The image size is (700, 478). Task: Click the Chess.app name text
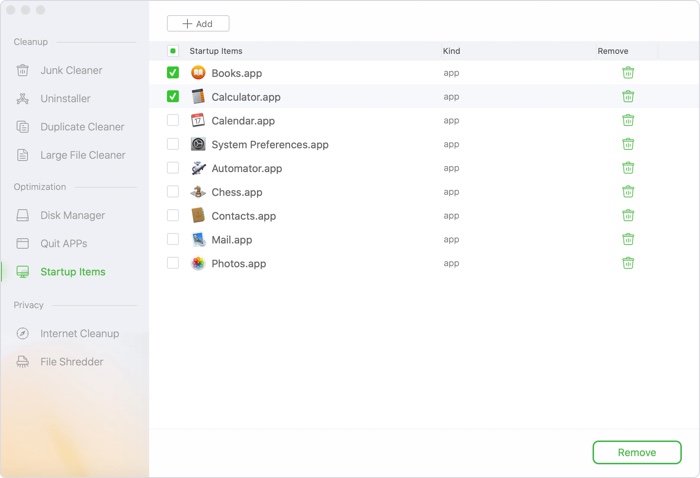pyautogui.click(x=237, y=192)
